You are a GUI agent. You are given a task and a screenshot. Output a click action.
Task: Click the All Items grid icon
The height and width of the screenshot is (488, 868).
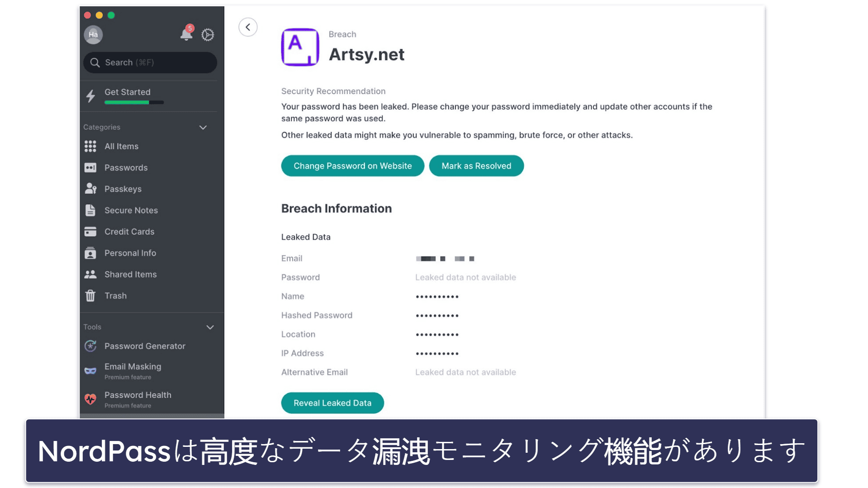click(x=90, y=146)
